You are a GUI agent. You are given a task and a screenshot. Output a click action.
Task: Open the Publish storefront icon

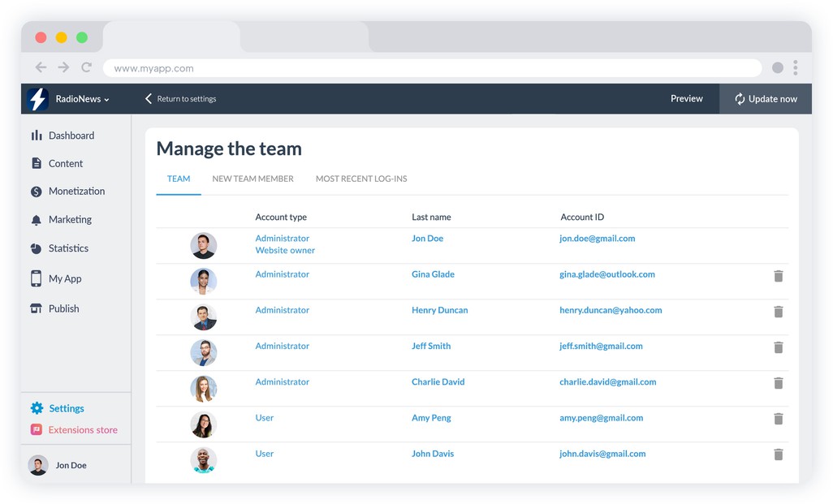click(37, 308)
